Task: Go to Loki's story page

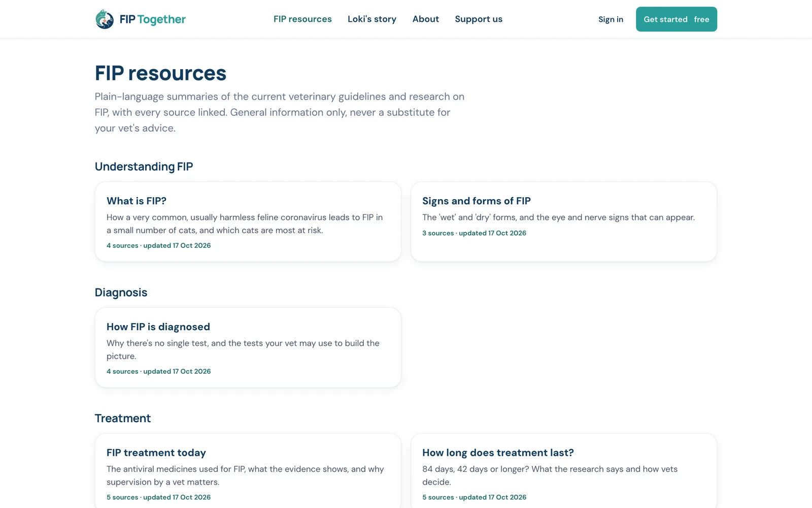Action: [x=372, y=19]
